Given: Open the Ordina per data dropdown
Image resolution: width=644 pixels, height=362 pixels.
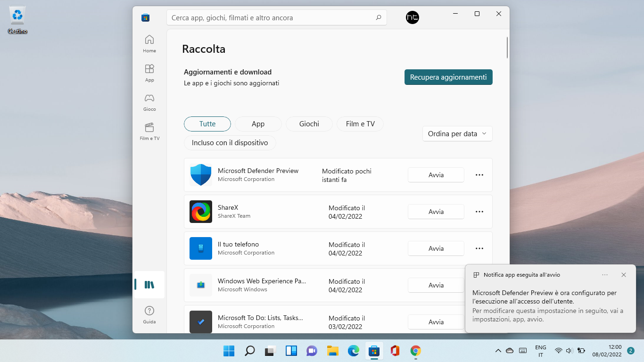Looking at the screenshot, I should coord(457,134).
